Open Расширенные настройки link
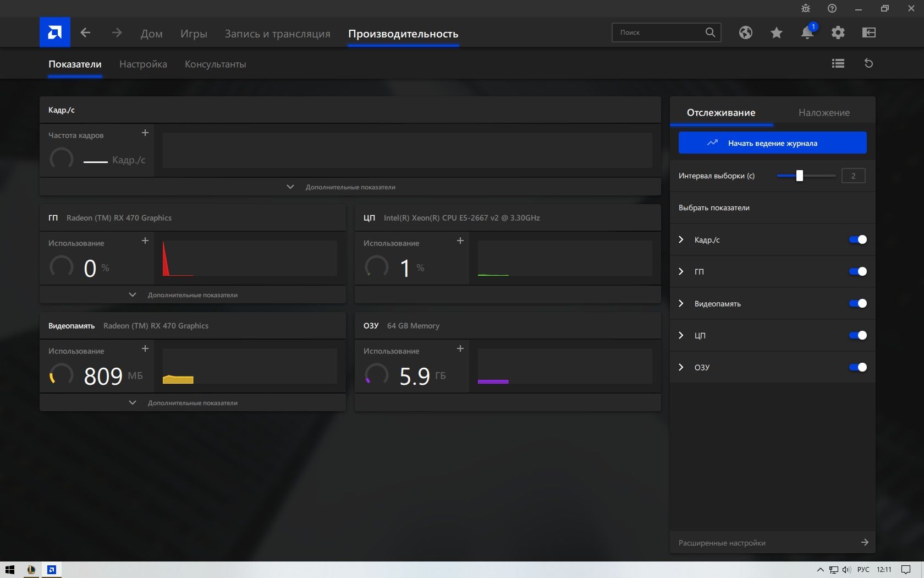The width and height of the screenshot is (924, 578). (772, 542)
